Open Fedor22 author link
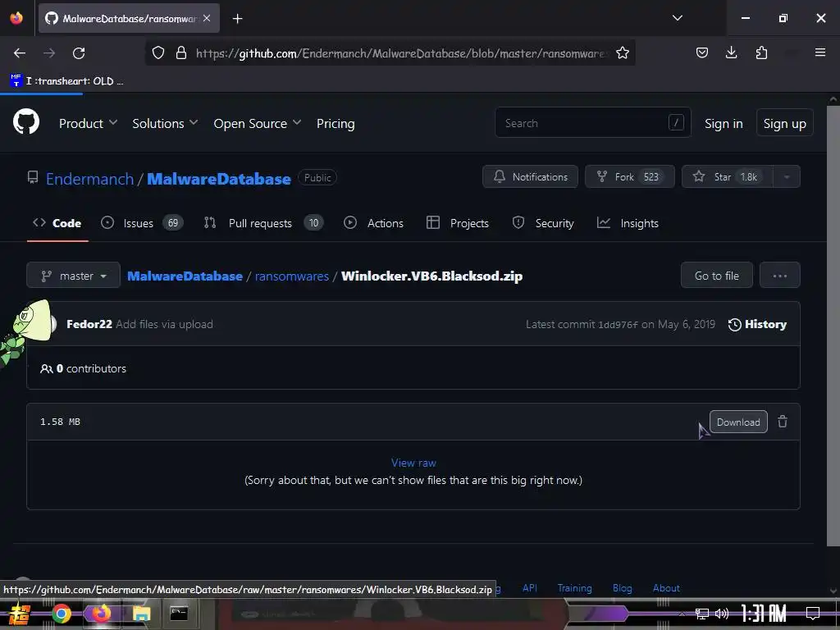This screenshot has height=630, width=840. coord(89,324)
